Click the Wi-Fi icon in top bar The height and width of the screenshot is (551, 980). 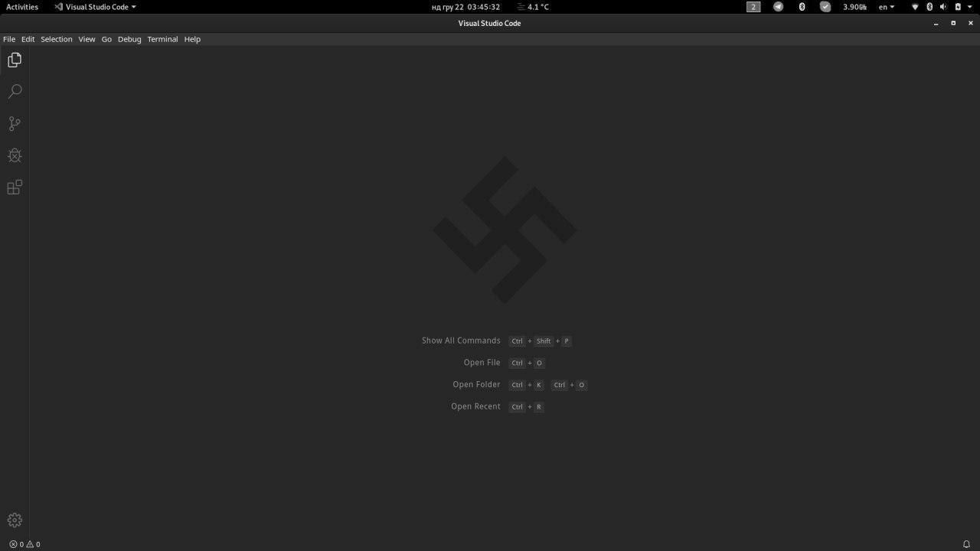click(915, 7)
